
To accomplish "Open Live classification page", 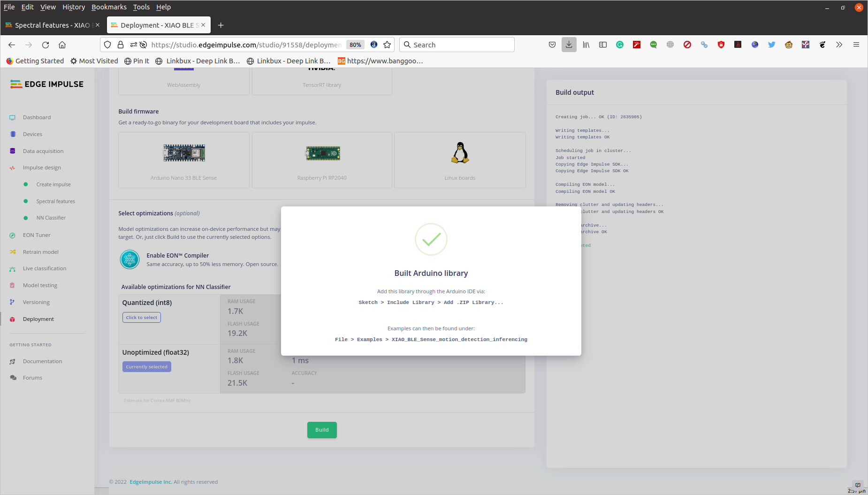I will click(45, 268).
